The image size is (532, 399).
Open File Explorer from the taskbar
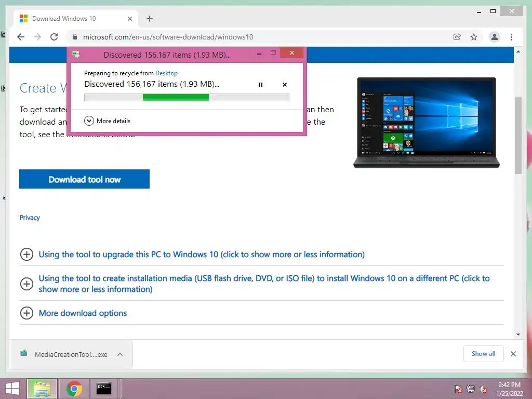click(x=42, y=389)
